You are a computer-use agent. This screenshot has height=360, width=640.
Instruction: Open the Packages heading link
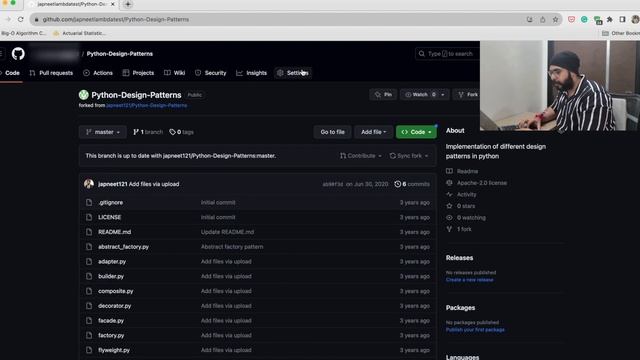tap(460, 308)
